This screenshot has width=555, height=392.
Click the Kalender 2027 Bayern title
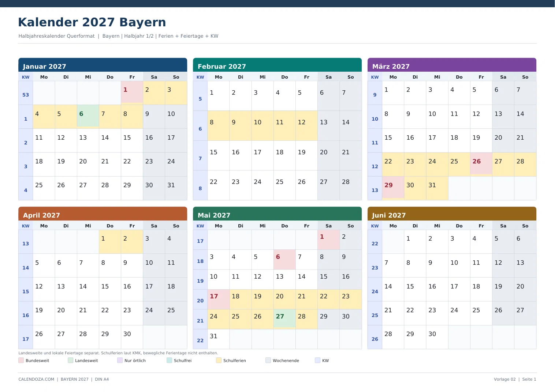click(92, 22)
